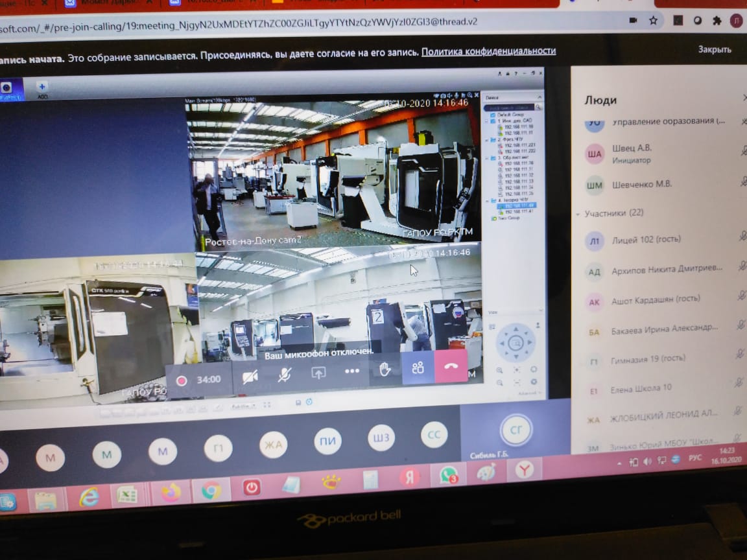Open the extensions puzzle icon
This screenshot has width=747, height=560.
click(x=716, y=21)
